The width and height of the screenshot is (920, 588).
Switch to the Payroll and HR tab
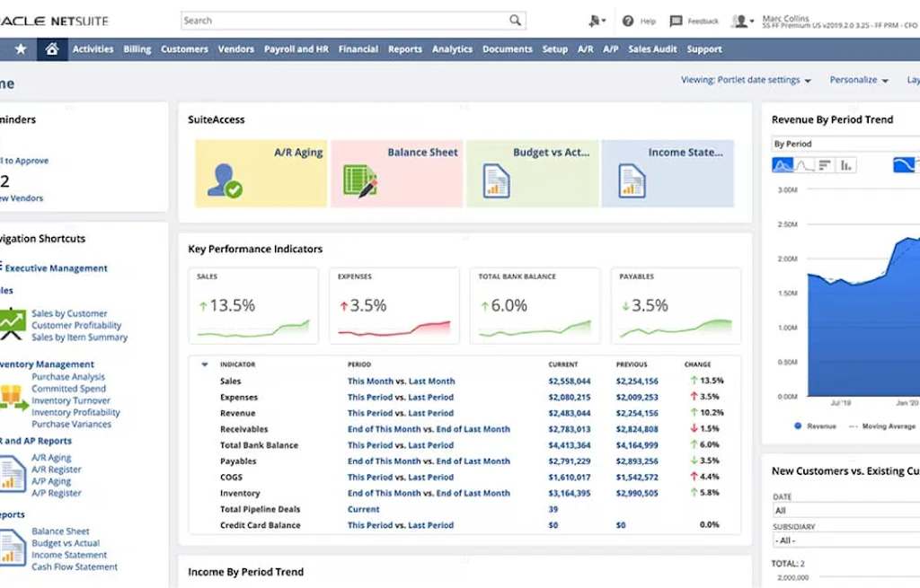coord(296,49)
